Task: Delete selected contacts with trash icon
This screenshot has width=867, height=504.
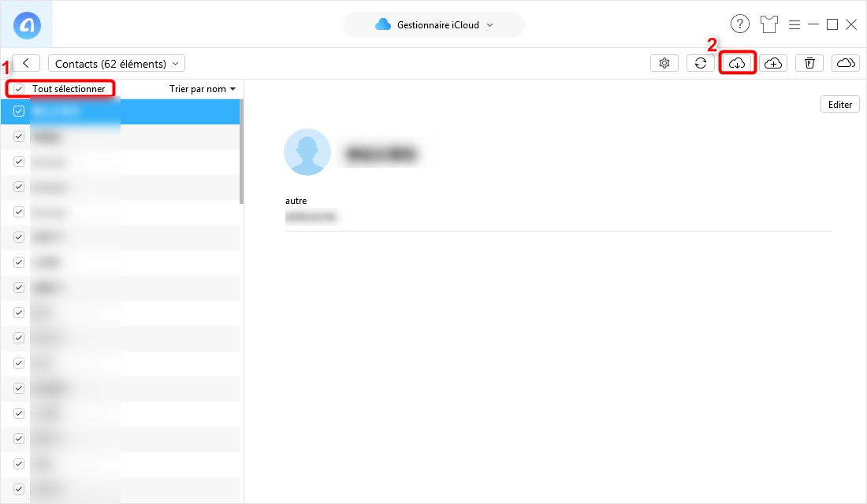Action: [809, 63]
